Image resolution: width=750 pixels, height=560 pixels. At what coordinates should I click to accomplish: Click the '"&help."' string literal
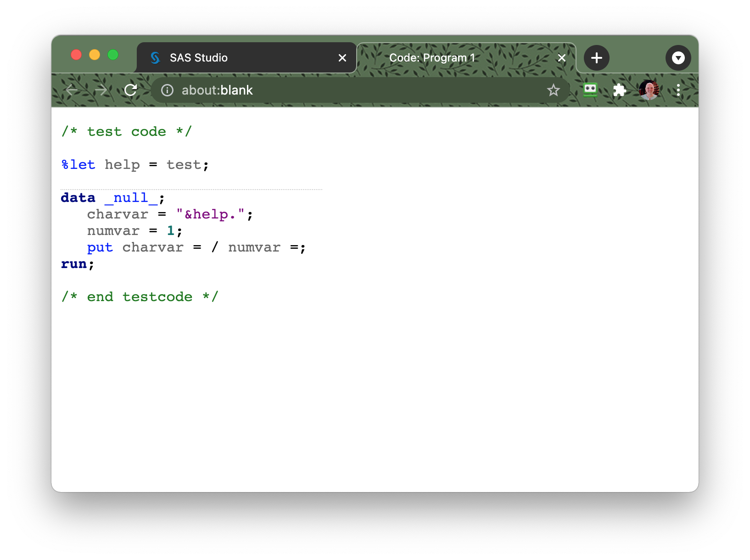coord(211,214)
